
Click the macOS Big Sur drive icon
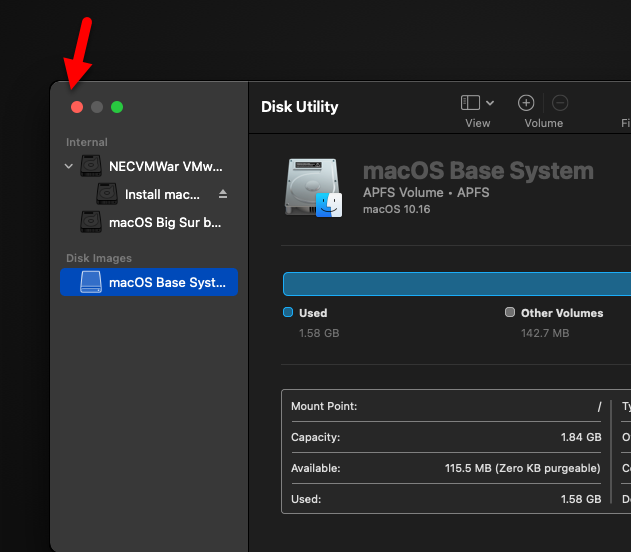[x=92, y=222]
